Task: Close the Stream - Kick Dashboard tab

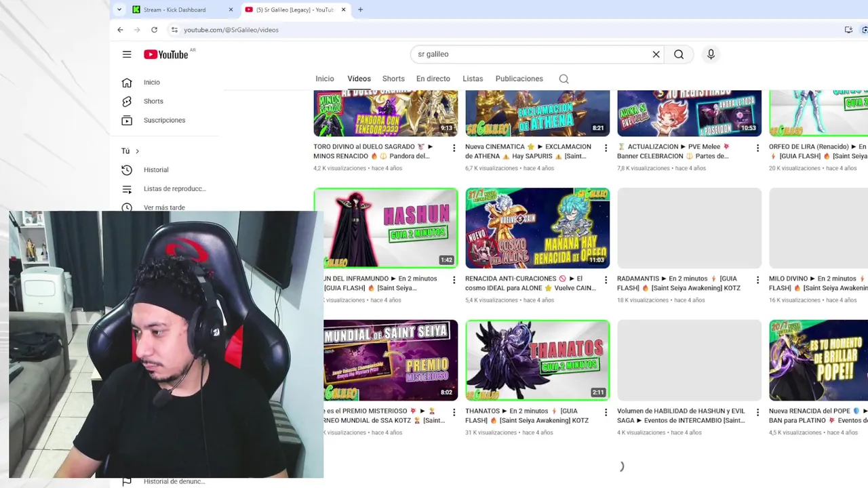Action: coord(231,9)
